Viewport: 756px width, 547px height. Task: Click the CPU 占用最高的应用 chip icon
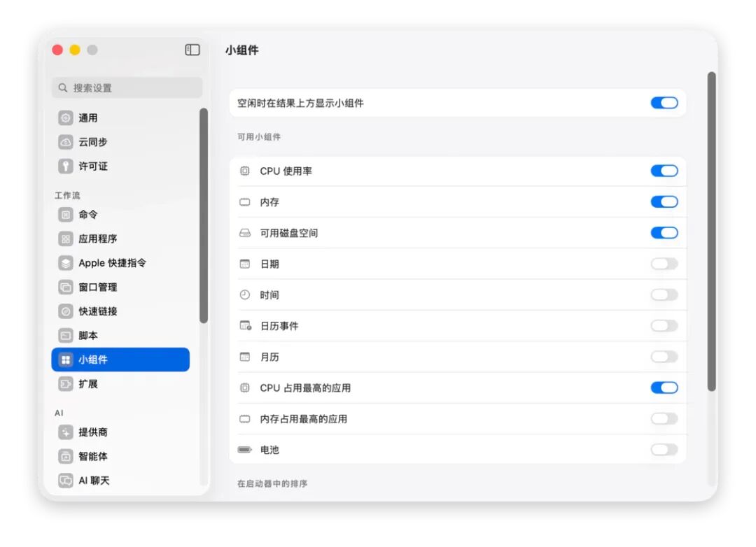pyautogui.click(x=245, y=388)
